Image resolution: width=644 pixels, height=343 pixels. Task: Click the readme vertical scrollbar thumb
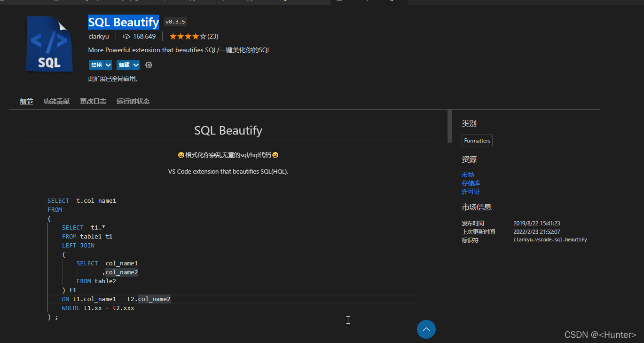point(450,126)
